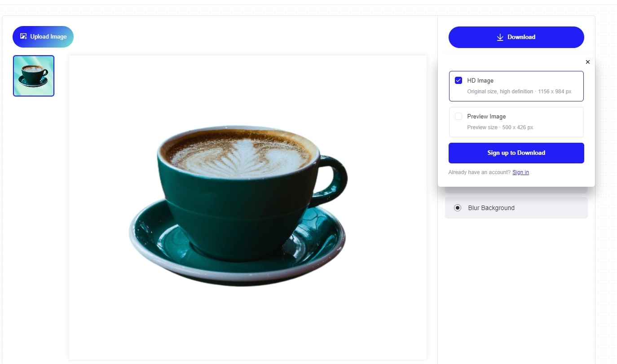Click the download arrow icon
The image size is (617, 364).
tap(500, 37)
